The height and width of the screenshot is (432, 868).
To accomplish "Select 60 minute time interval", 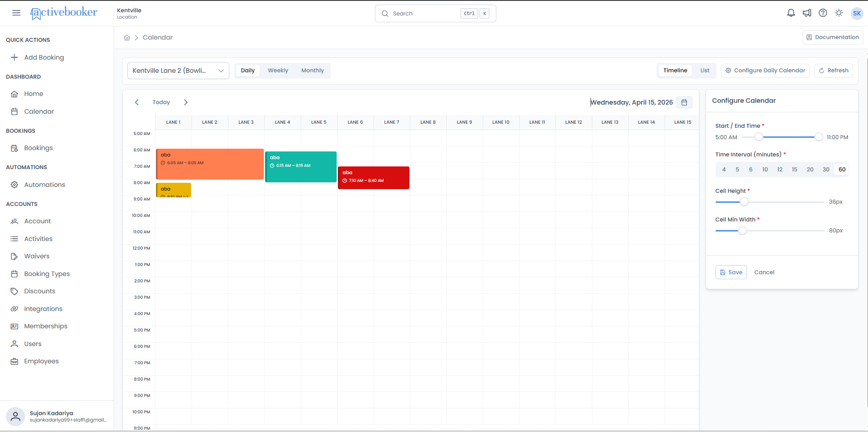I will (x=842, y=170).
